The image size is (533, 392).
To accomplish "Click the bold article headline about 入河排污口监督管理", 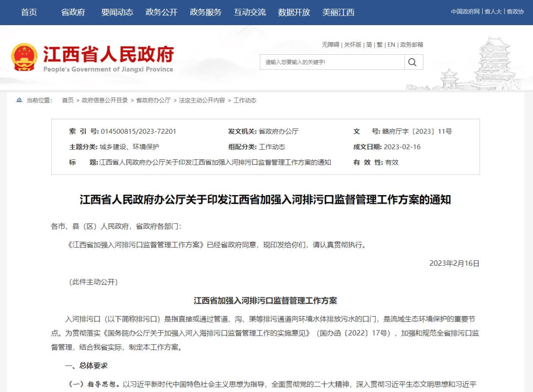I will (266, 199).
